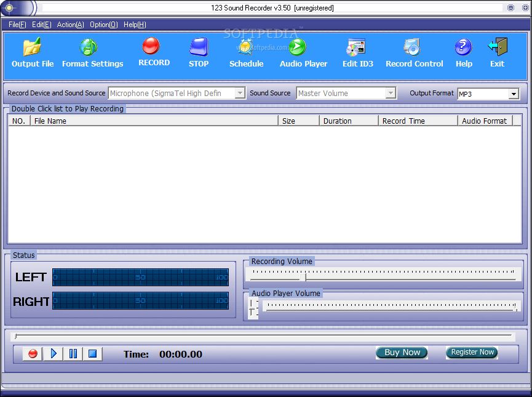Click the playback position seek bar
Screen dimensions: 532x397
point(263,336)
